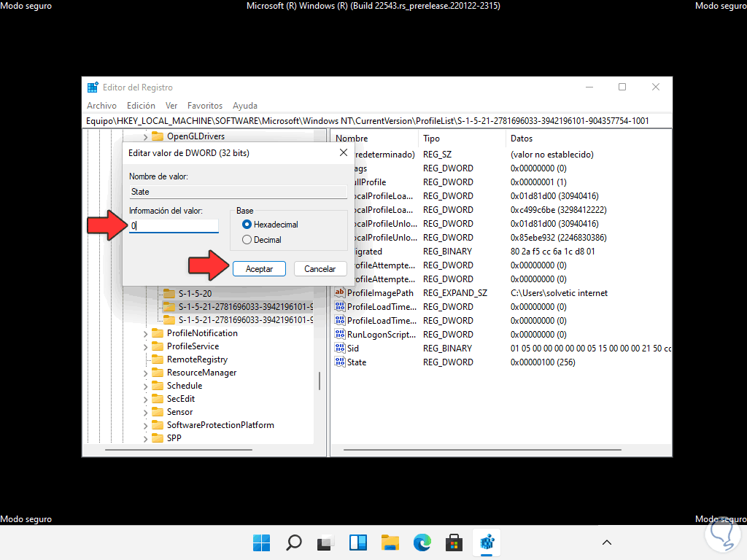Click Registry Editor taskbar icon
This screenshot has width=747, height=560.
click(x=487, y=542)
